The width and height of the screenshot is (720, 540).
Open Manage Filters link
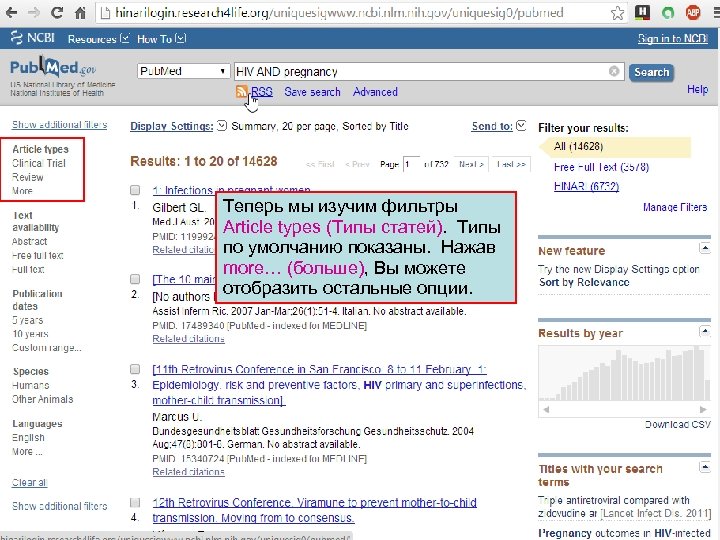tap(675, 207)
